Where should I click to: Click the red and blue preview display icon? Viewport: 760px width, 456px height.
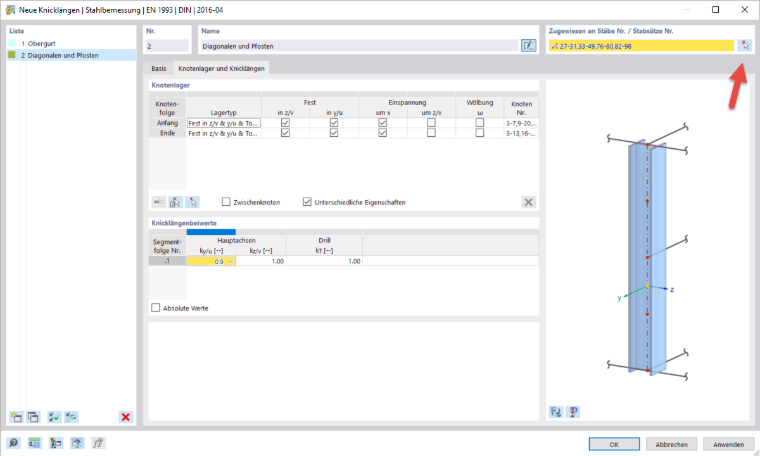573,412
